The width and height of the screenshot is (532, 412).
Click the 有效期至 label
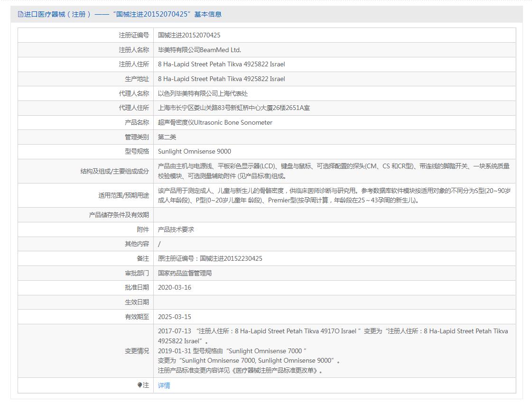(x=137, y=317)
